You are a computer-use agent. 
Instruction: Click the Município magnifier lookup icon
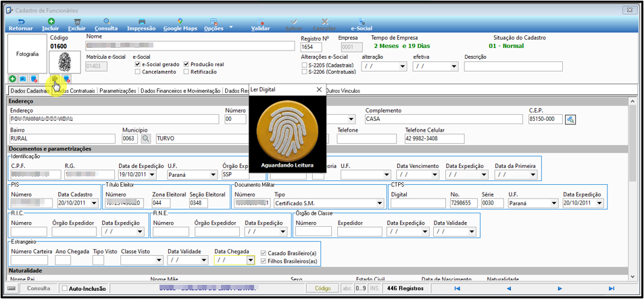click(x=146, y=138)
